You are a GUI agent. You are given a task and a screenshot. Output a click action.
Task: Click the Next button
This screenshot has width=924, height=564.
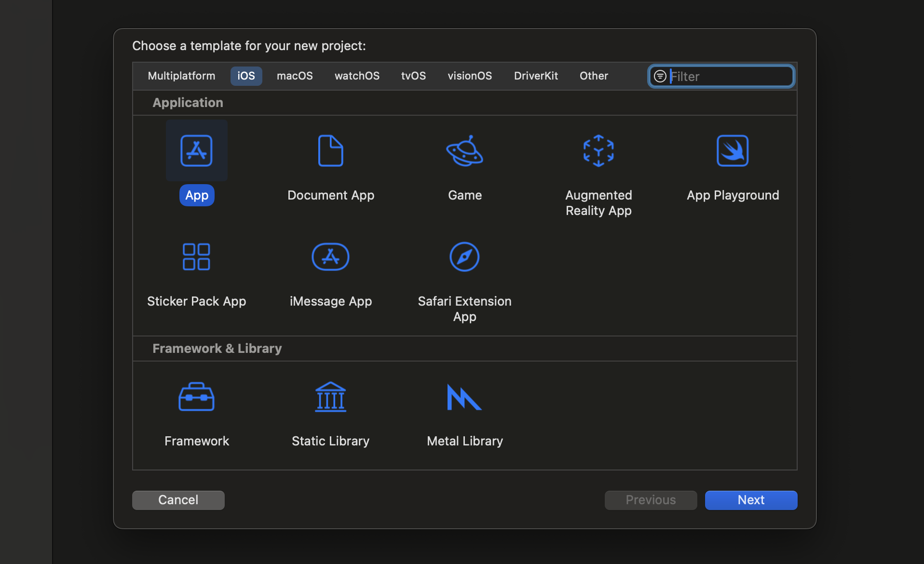751,500
